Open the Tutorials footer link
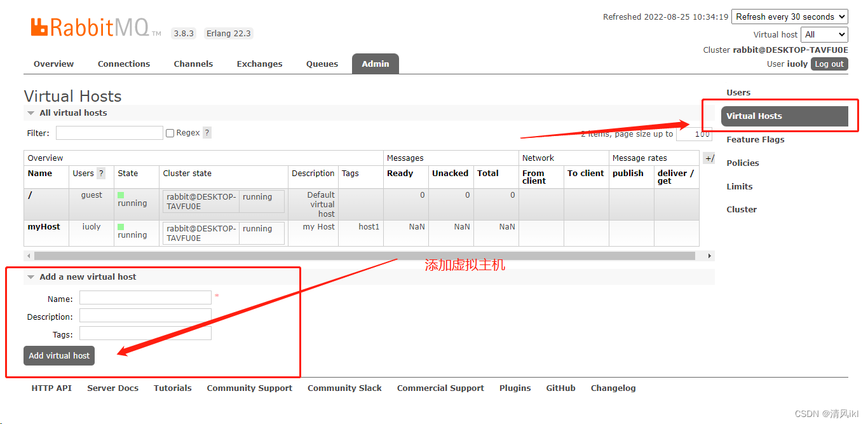Image resolution: width=868 pixels, height=424 pixels. coord(172,388)
